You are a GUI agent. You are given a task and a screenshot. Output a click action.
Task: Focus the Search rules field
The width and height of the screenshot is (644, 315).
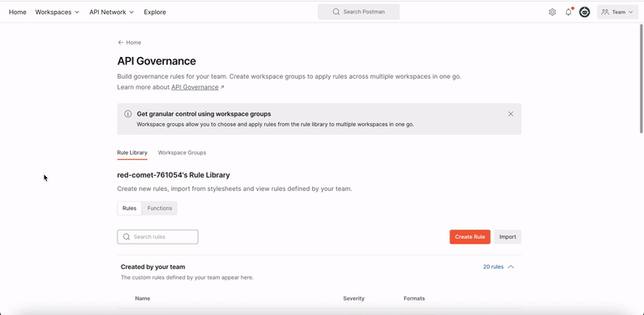[158, 236]
